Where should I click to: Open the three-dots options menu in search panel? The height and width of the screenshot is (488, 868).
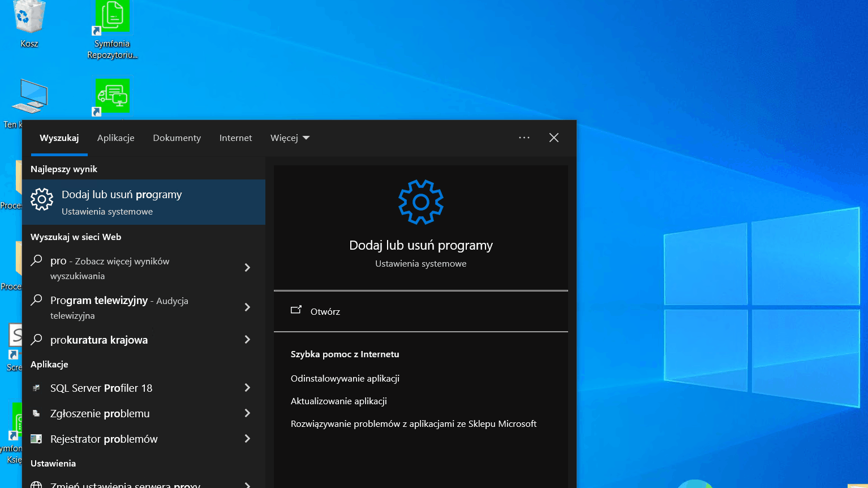click(525, 138)
